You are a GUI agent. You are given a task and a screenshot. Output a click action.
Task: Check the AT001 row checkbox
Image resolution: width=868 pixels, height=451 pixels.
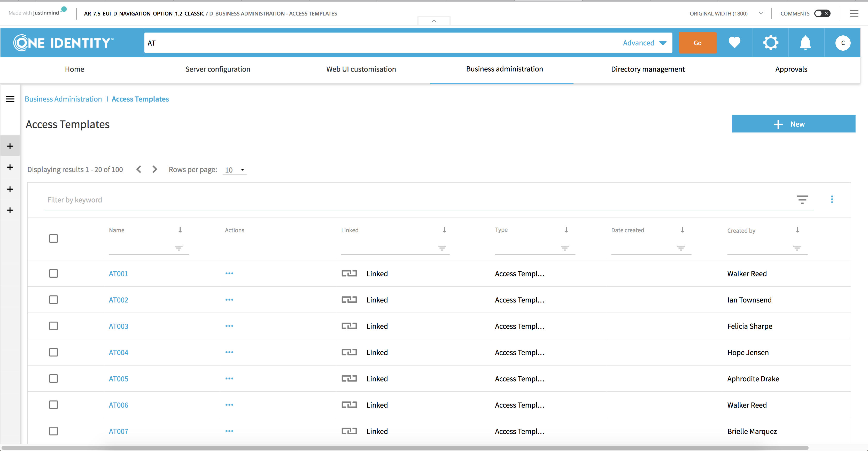click(x=53, y=273)
